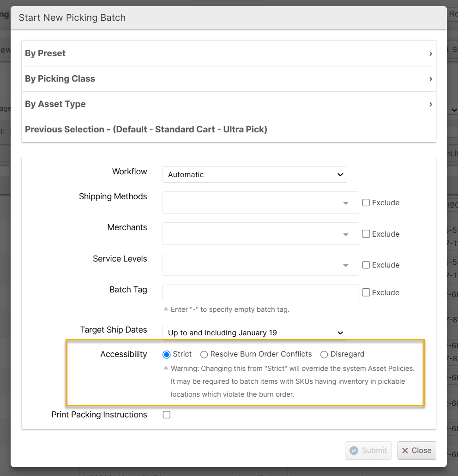Check Exclude for Merchants
458x476 pixels.
(x=366, y=234)
